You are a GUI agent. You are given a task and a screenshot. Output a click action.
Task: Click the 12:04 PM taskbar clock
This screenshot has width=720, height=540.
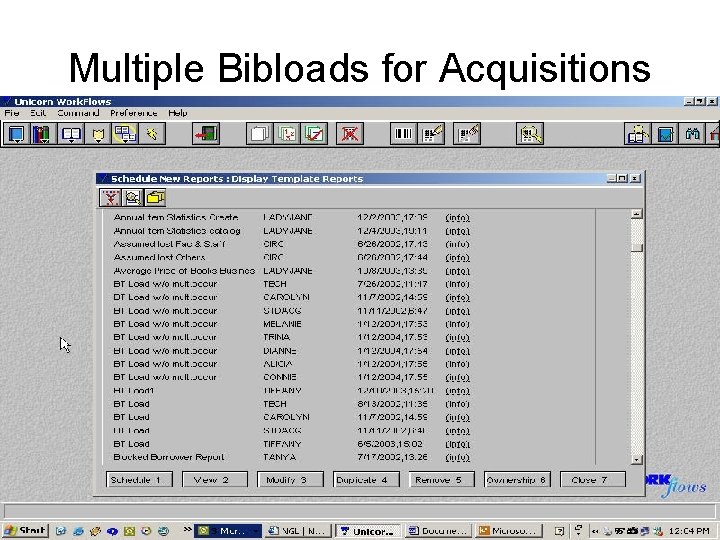689,531
